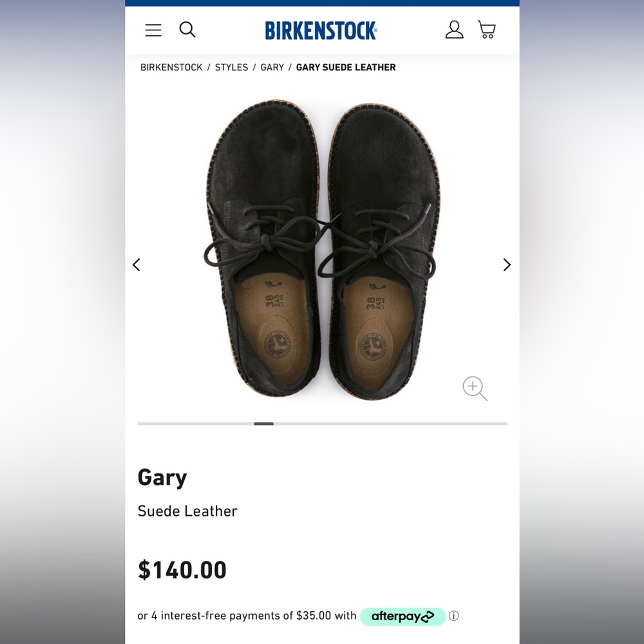Screen dimensions: 644x644
Task: Click the $140.00 price label
Action: (182, 570)
